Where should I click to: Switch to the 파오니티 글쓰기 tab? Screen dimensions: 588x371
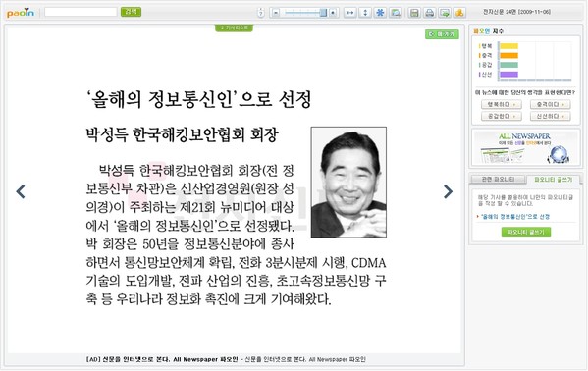[x=553, y=180]
